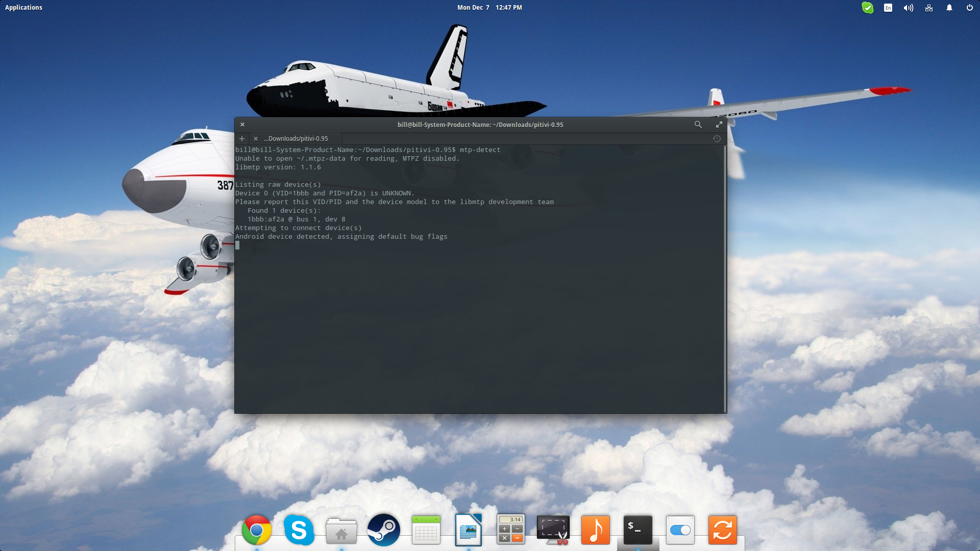This screenshot has width=980, height=551.
Task: Click the green checkmark status indicator
Action: 867,8
